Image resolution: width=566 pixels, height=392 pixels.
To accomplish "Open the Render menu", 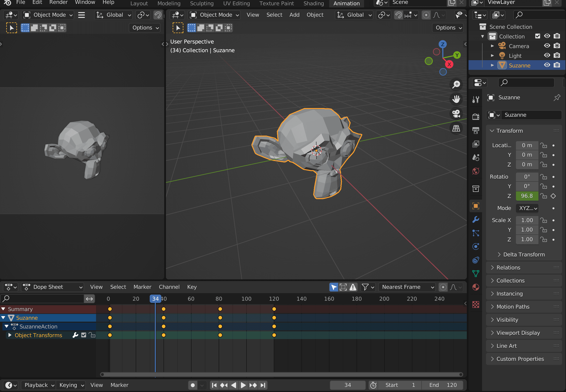I will (x=58, y=2).
